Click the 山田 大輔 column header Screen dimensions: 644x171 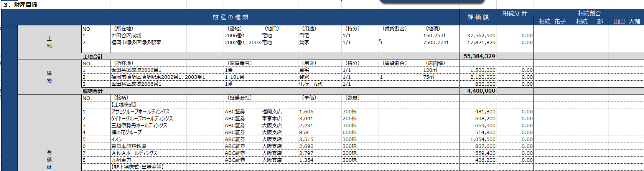[626, 22]
